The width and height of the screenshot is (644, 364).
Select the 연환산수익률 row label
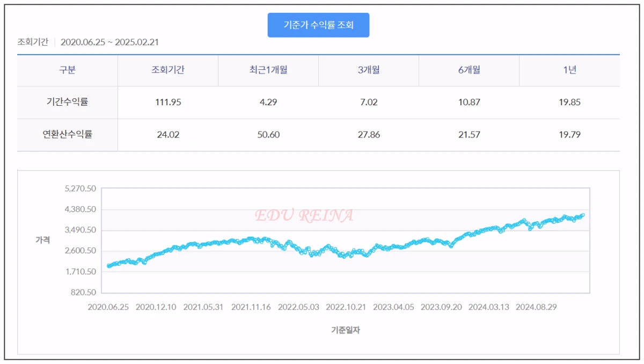pyautogui.click(x=67, y=135)
